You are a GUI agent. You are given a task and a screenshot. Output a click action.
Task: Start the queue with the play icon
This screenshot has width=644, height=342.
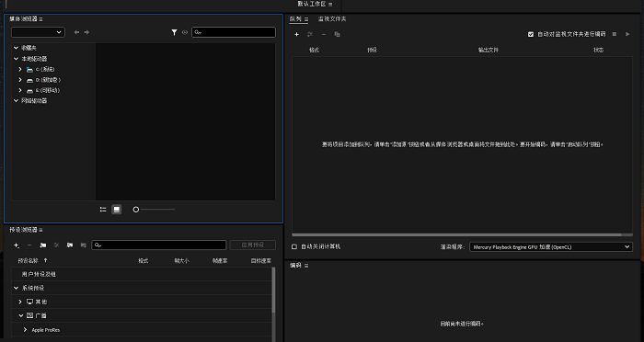pos(627,34)
